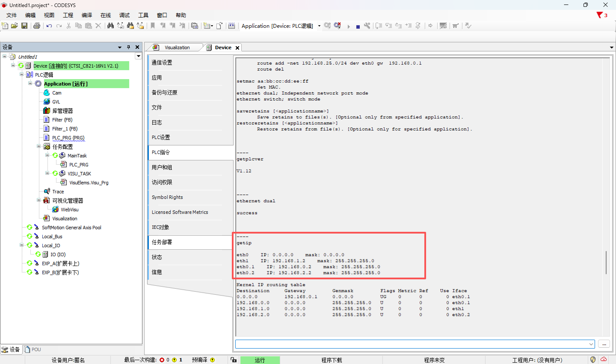
Task: Switch to the POU bottom tab
Action: [x=33, y=349]
